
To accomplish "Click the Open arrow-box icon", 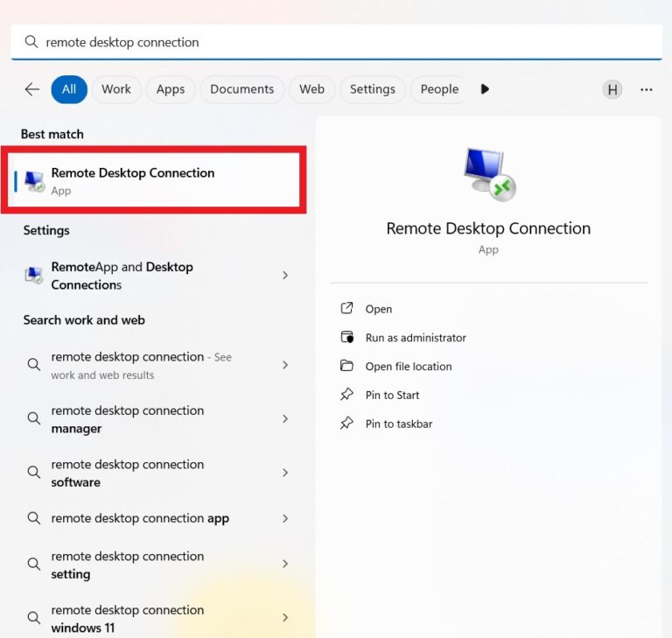I will tap(346, 308).
